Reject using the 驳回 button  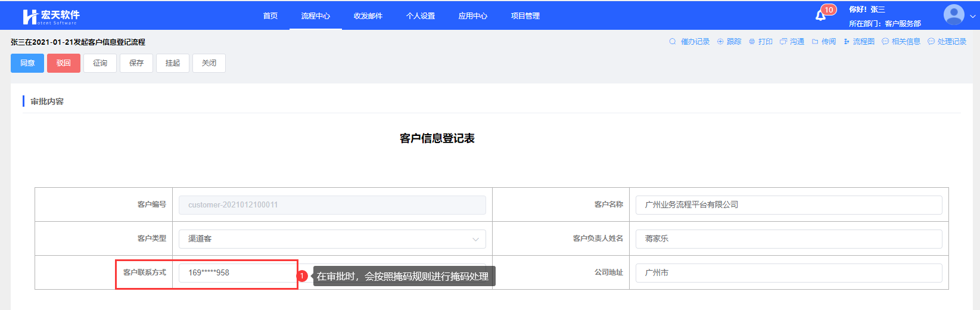pyautogui.click(x=64, y=63)
